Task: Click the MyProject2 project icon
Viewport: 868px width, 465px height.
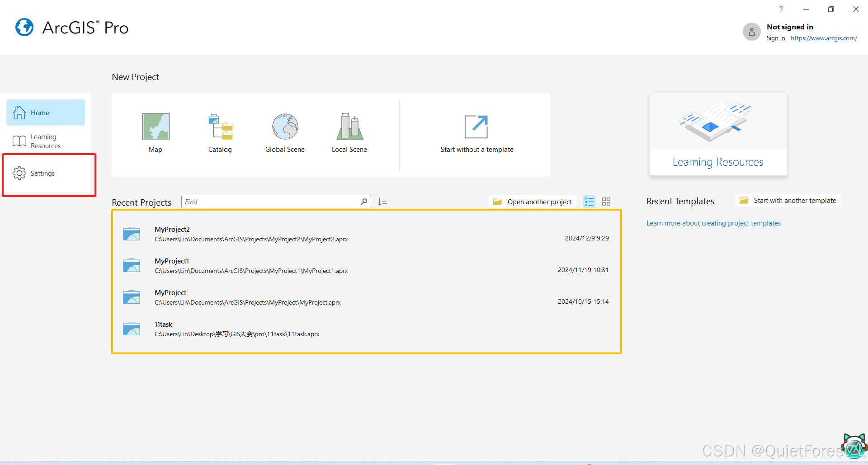Action: [x=132, y=234]
